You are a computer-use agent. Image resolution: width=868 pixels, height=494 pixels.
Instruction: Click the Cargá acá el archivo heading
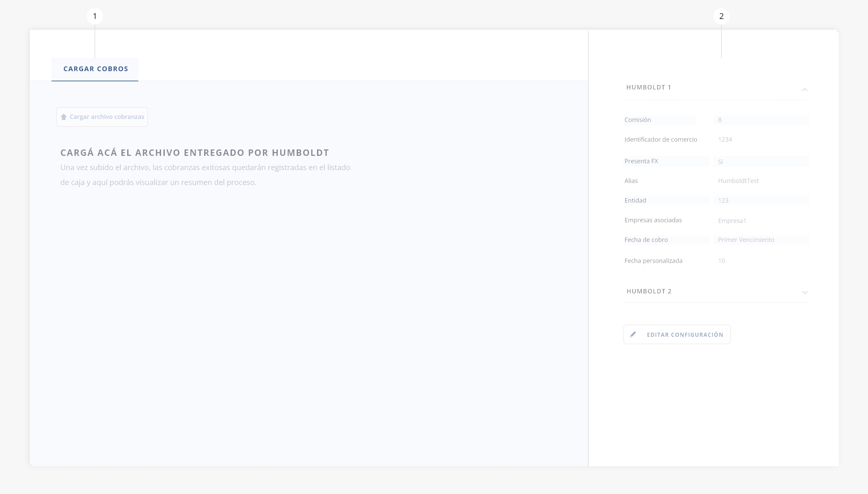pos(195,153)
